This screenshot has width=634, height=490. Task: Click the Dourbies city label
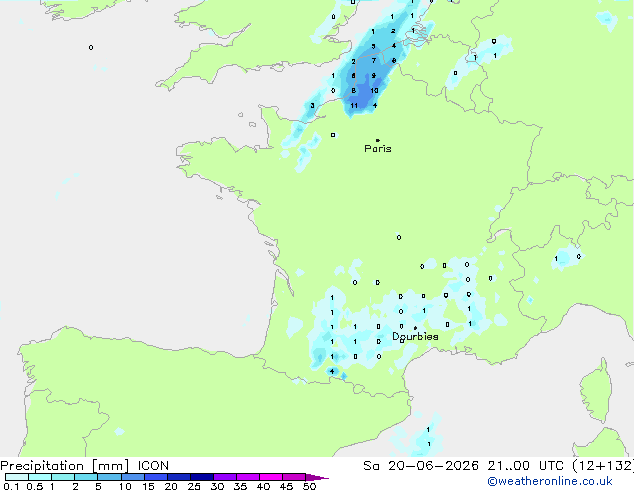pyautogui.click(x=415, y=336)
